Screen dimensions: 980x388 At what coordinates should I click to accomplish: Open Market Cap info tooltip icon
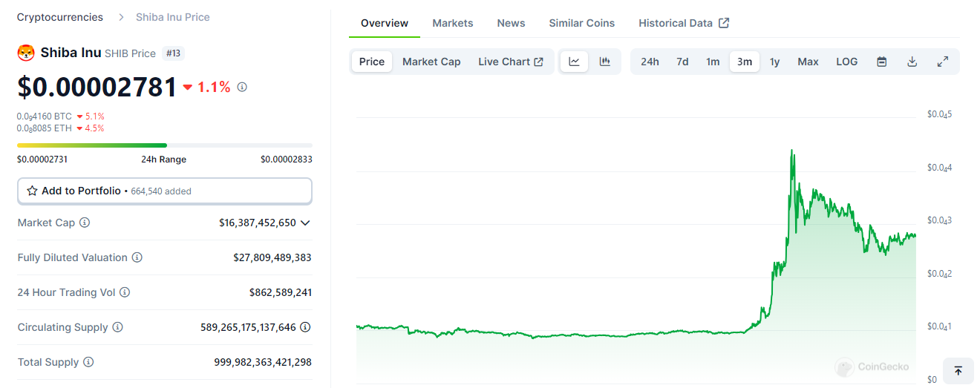point(85,223)
